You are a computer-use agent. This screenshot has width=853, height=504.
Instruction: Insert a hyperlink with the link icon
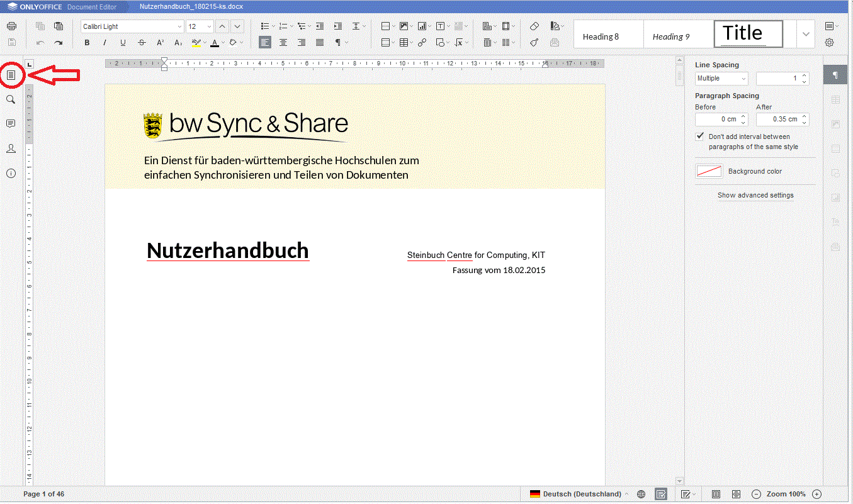click(x=422, y=43)
